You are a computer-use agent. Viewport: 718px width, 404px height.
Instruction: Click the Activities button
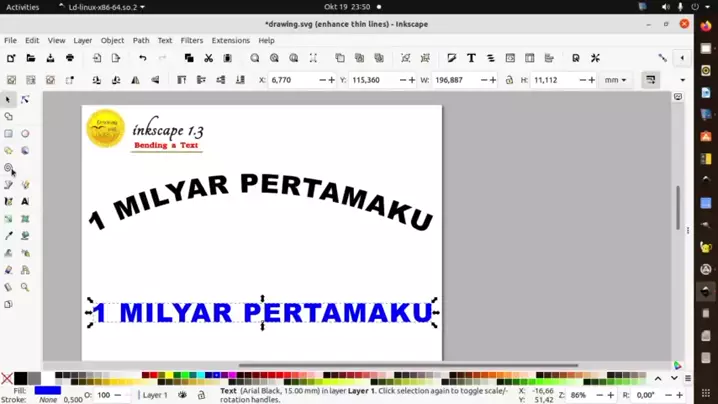tap(22, 7)
